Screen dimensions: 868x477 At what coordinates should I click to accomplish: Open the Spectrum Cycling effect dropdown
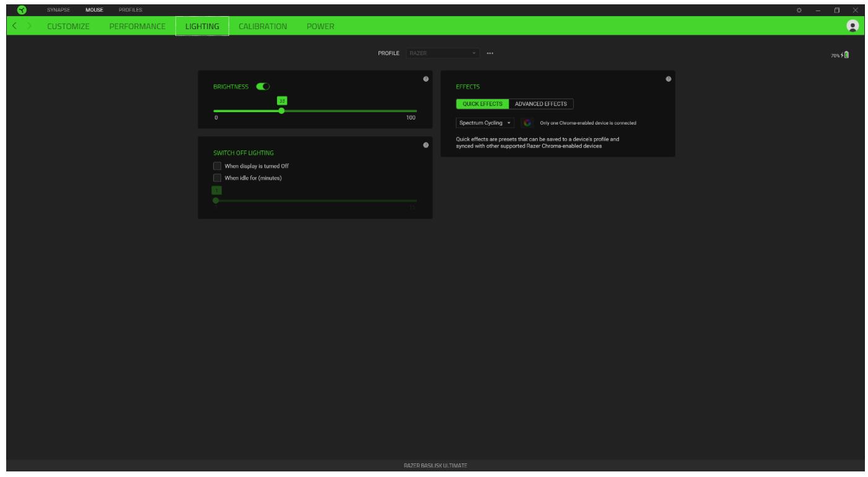click(485, 123)
